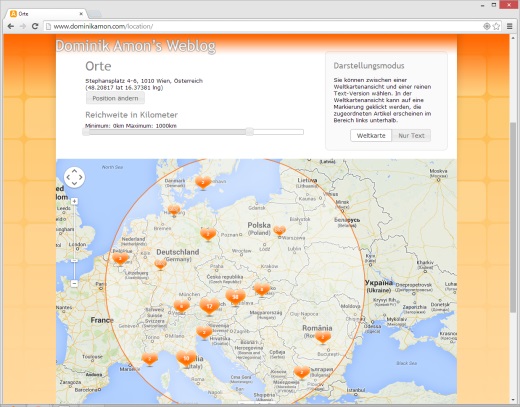The height and width of the screenshot is (407, 520).
Task: Click the address bar URL field
Action: pyautogui.click(x=263, y=26)
